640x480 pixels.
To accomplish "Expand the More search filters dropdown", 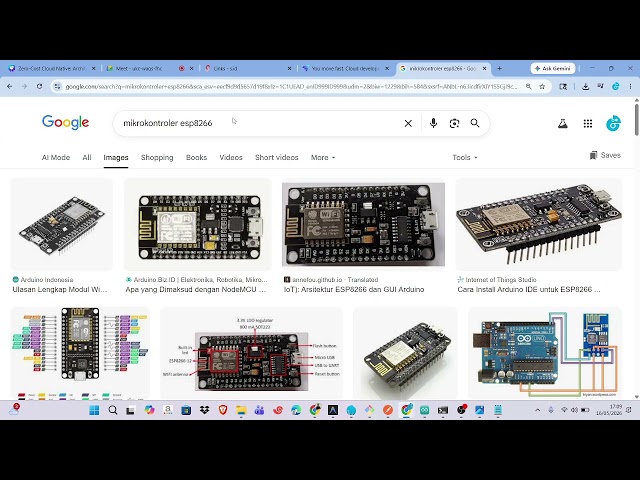I will click(323, 158).
